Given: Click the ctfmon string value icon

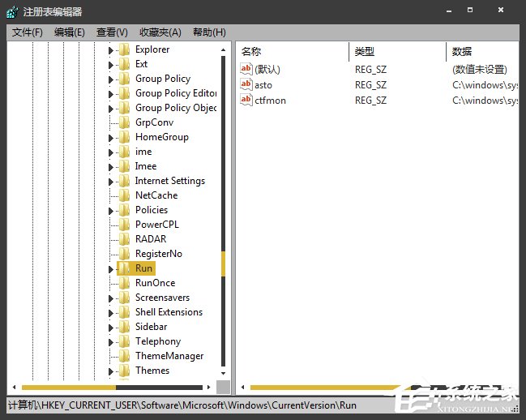Looking at the screenshot, I should pyautogui.click(x=246, y=100).
